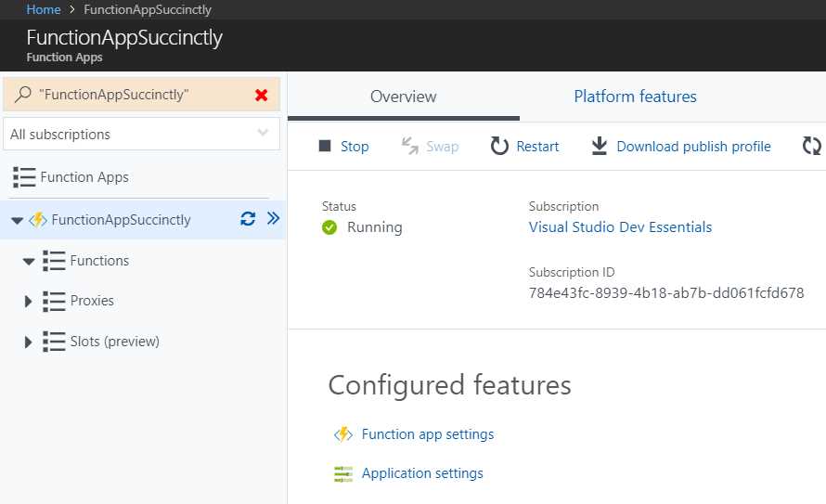This screenshot has width=826, height=504.
Task: Click the Restart circular arrow icon
Action: (499, 146)
